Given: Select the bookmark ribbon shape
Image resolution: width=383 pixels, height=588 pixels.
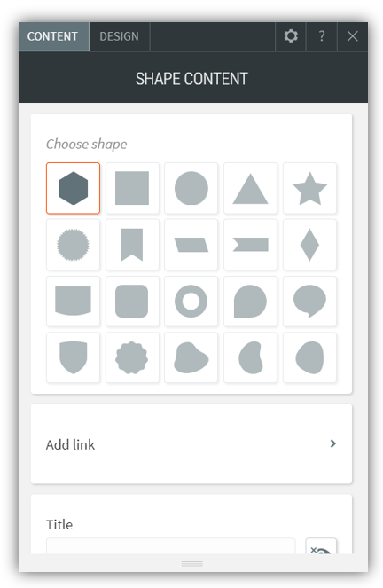Looking at the screenshot, I should click(x=132, y=245).
